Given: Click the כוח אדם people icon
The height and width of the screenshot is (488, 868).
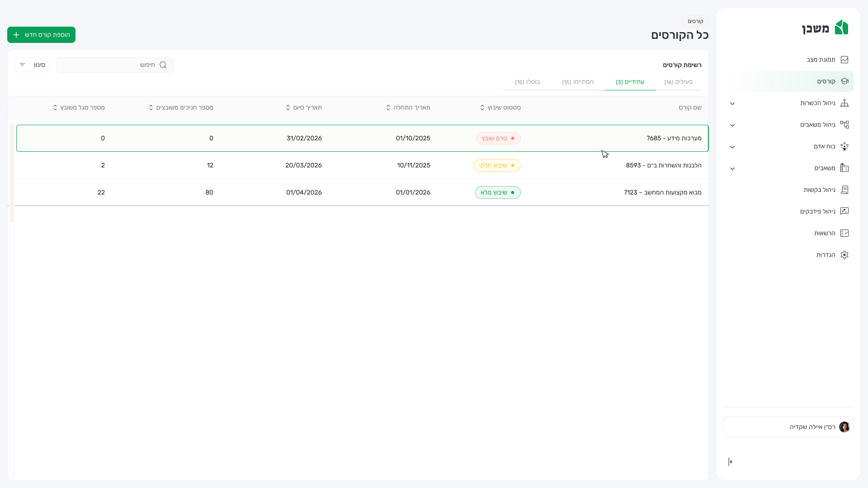Looking at the screenshot, I should point(844,146).
